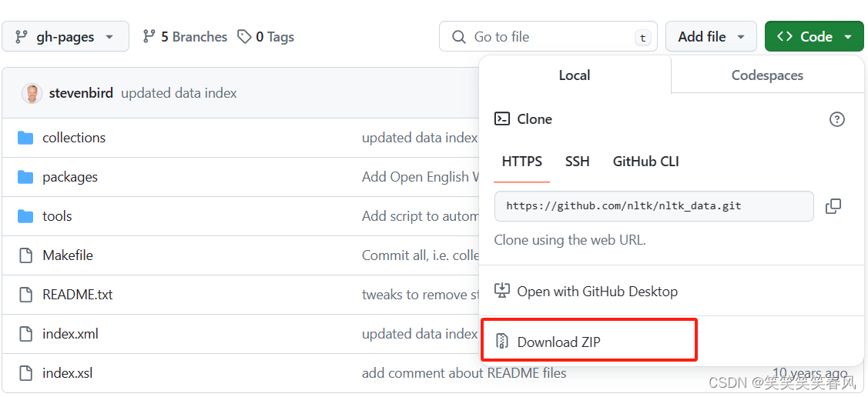Open the index.xsl file
The width and height of the screenshot is (868, 397).
point(67,373)
